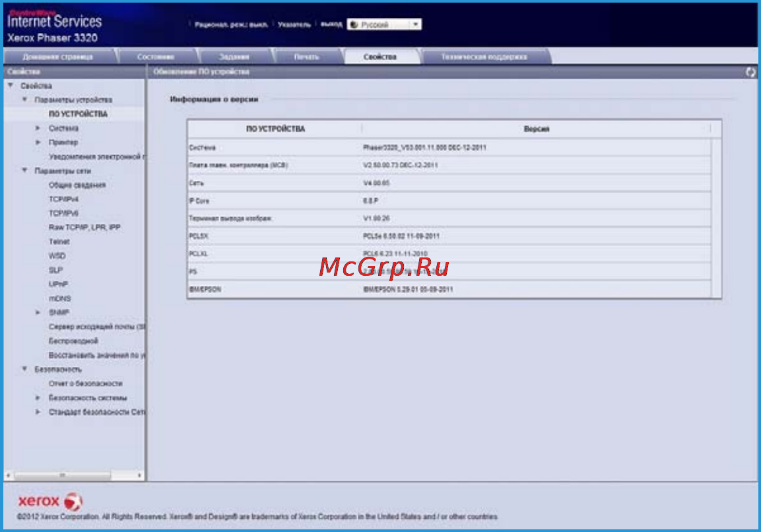The height and width of the screenshot is (532, 761).
Task: Open the Telnet settings item
Action: click(59, 241)
